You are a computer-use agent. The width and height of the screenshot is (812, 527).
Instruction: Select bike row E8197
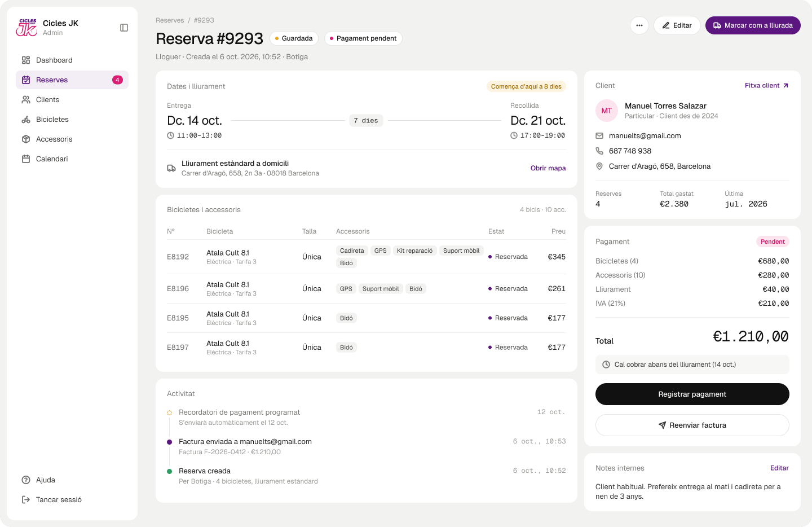pyautogui.click(x=367, y=348)
